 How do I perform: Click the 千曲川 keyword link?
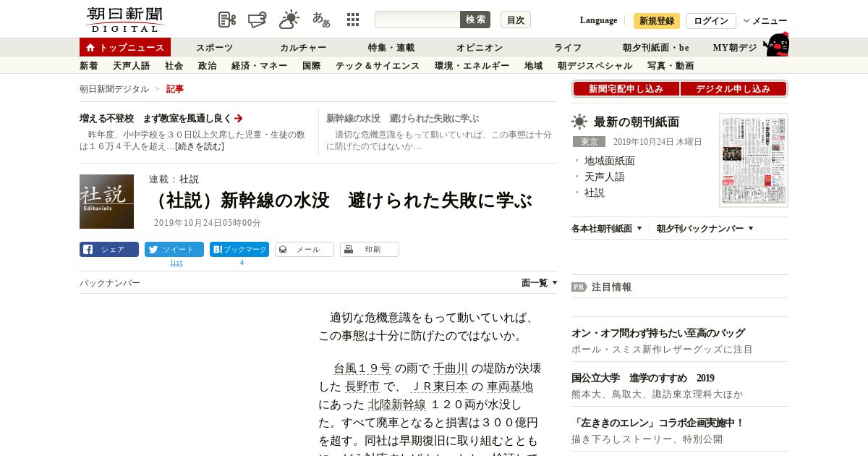pos(451,368)
